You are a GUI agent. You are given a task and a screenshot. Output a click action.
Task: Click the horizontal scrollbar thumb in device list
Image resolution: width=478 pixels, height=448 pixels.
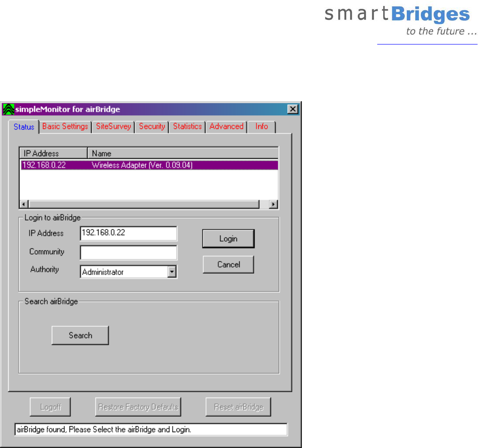click(x=143, y=204)
